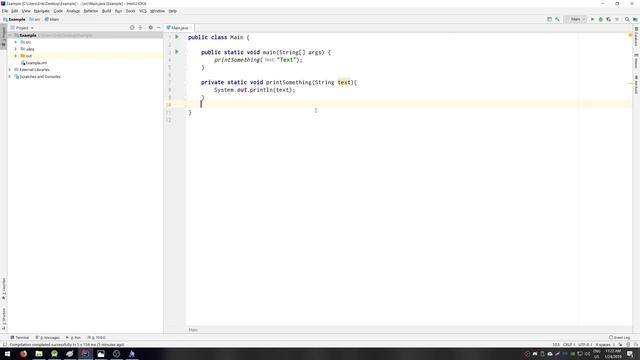Expand the .idea folder node
Screen dimensions: 640x360
(x=16, y=49)
